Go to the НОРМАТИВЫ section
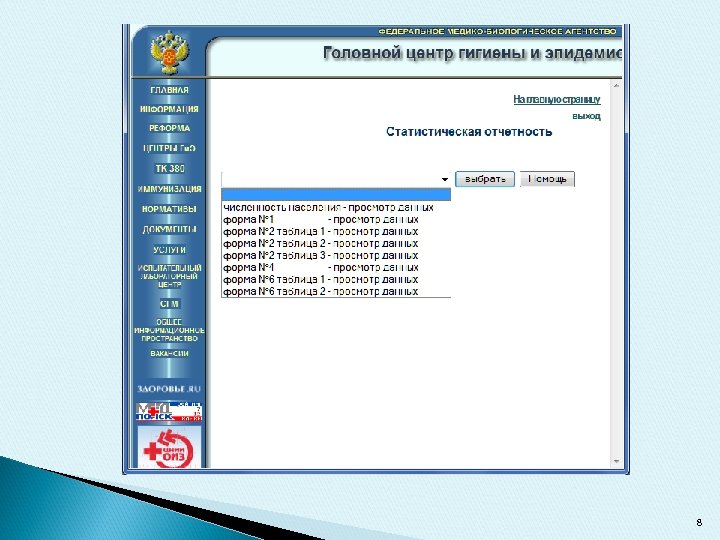 [169, 209]
